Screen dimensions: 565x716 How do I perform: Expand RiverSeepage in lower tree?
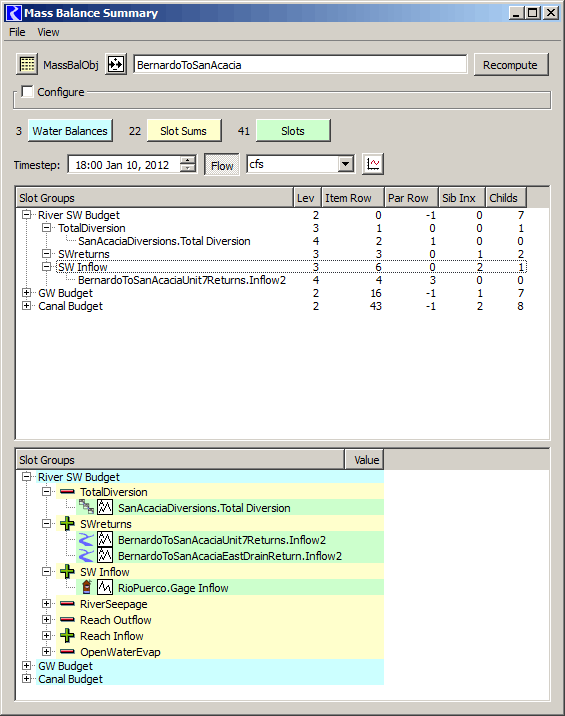(x=46, y=604)
